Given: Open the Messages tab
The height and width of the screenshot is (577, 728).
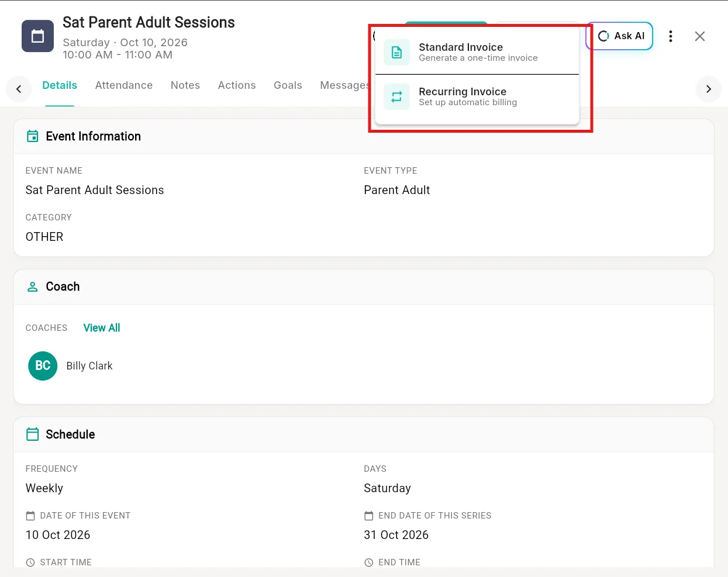Looking at the screenshot, I should (x=344, y=85).
